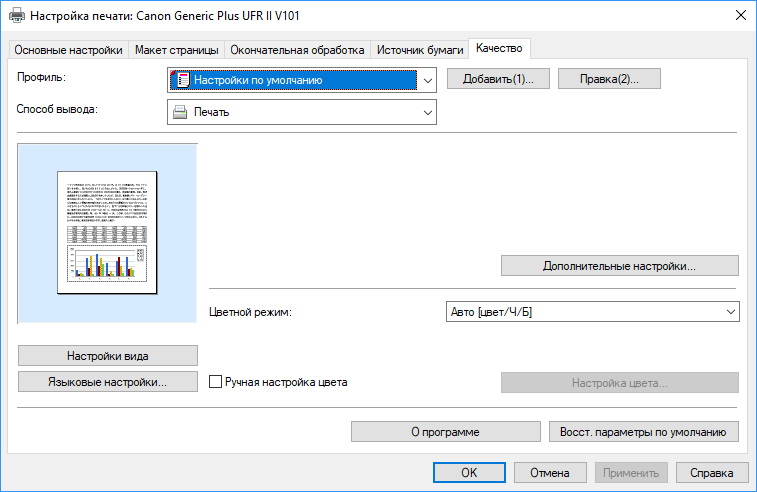This screenshot has width=757, height=492.
Task: Click the Профиль: label
Action: point(42,77)
